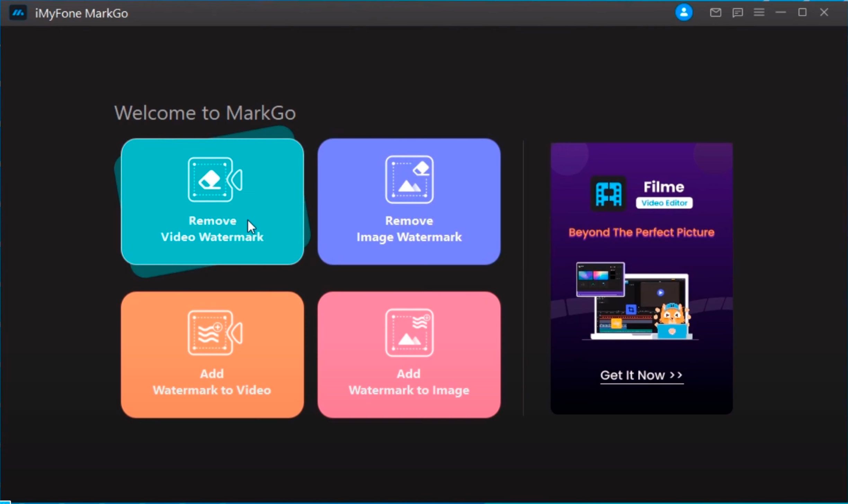The height and width of the screenshot is (504, 848).
Task: Click the Filme Video Editor banner
Action: [x=641, y=278]
